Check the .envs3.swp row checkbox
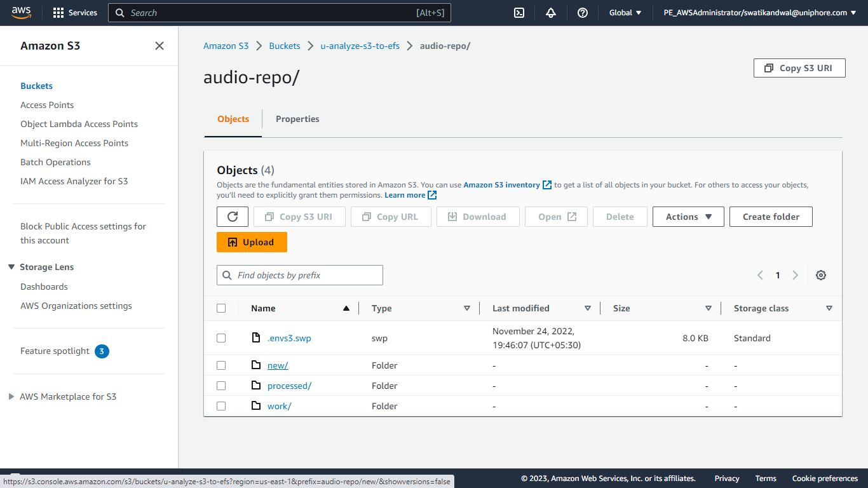This screenshot has width=868, height=488. (221, 338)
